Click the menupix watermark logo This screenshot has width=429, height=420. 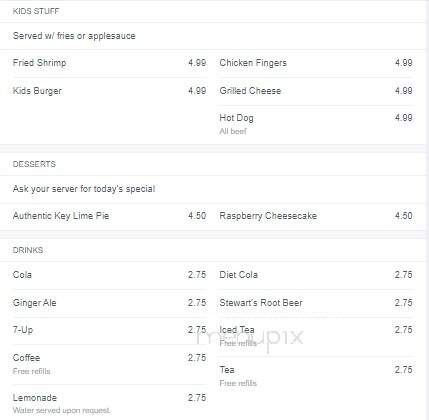(x=250, y=337)
